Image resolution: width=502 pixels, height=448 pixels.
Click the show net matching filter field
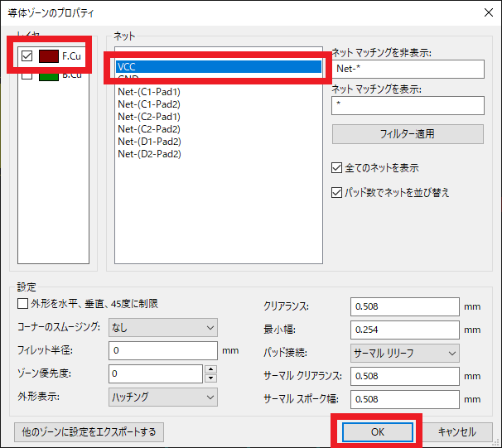(x=408, y=105)
